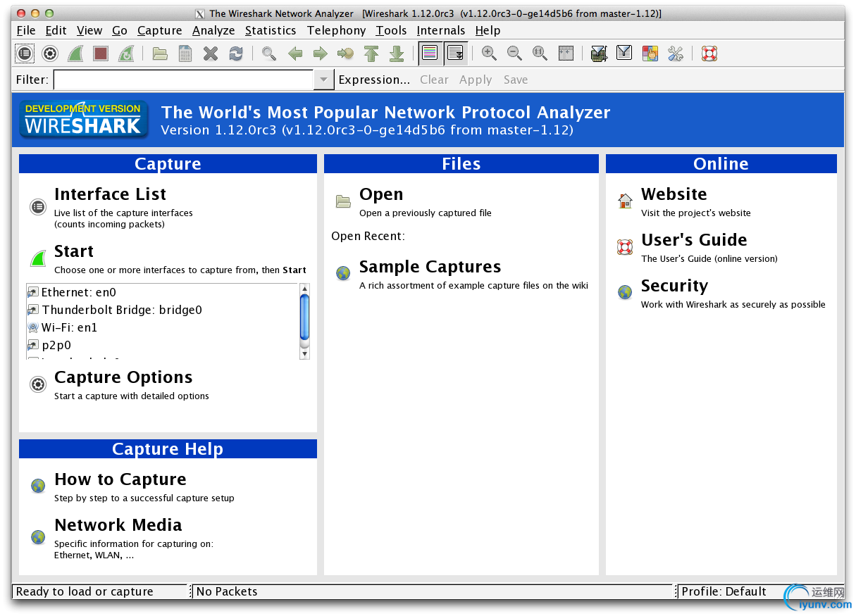856x616 pixels.
Task: Click the Expression... button
Action: coord(374,80)
